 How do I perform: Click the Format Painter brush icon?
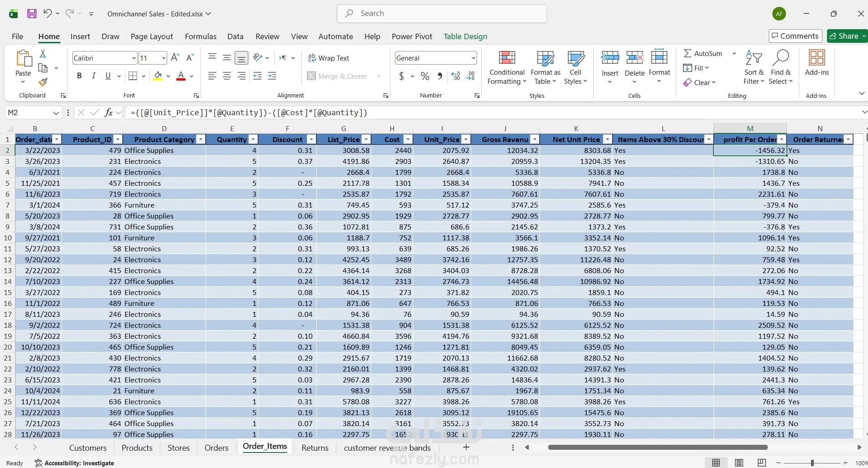click(x=43, y=82)
